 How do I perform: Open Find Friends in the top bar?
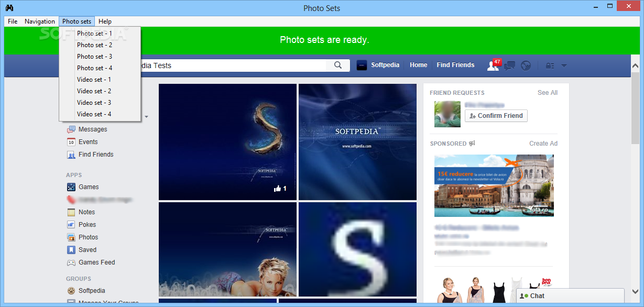point(455,65)
